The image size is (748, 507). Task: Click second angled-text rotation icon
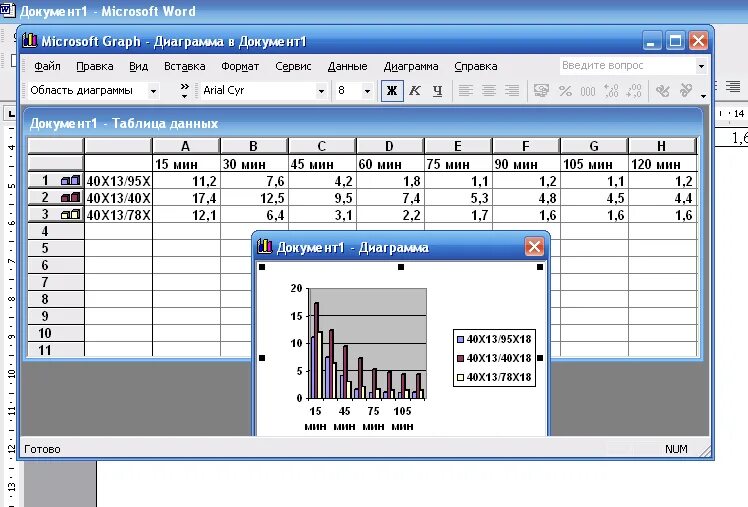click(686, 91)
